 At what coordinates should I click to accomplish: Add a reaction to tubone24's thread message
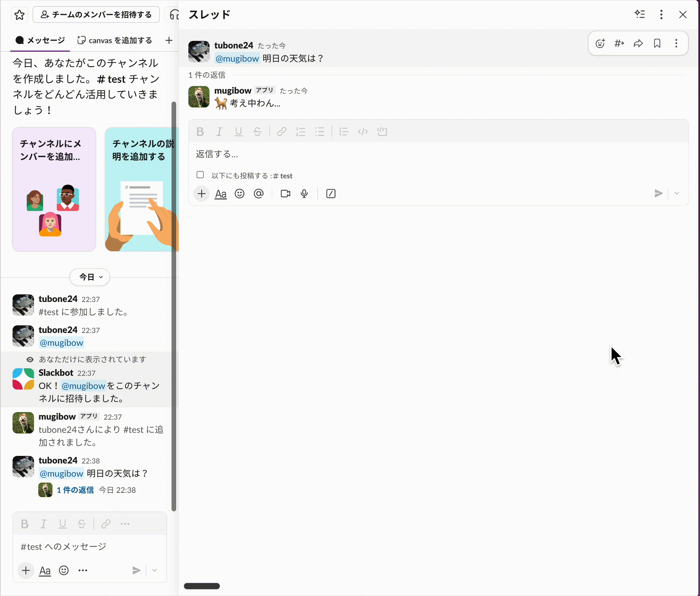pos(600,43)
